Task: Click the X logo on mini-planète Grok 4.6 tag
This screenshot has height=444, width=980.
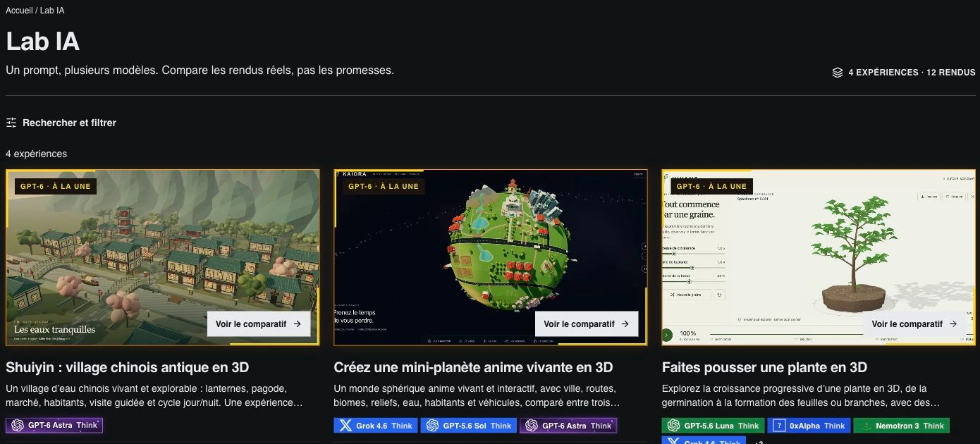Action: [x=345, y=426]
